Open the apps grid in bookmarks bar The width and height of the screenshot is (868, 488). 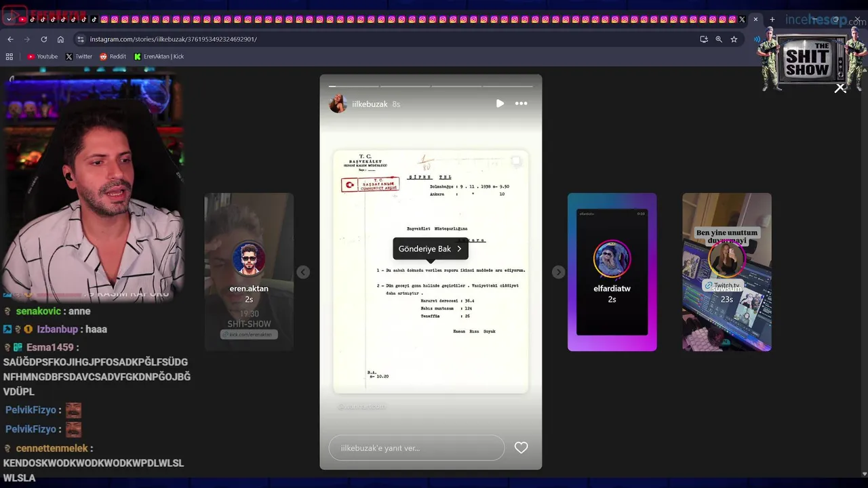tap(9, 56)
